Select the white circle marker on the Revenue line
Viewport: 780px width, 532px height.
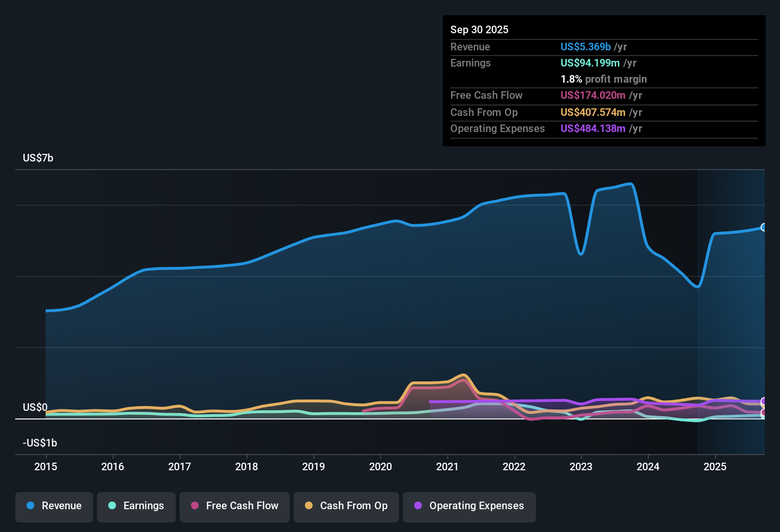pyautogui.click(x=763, y=228)
